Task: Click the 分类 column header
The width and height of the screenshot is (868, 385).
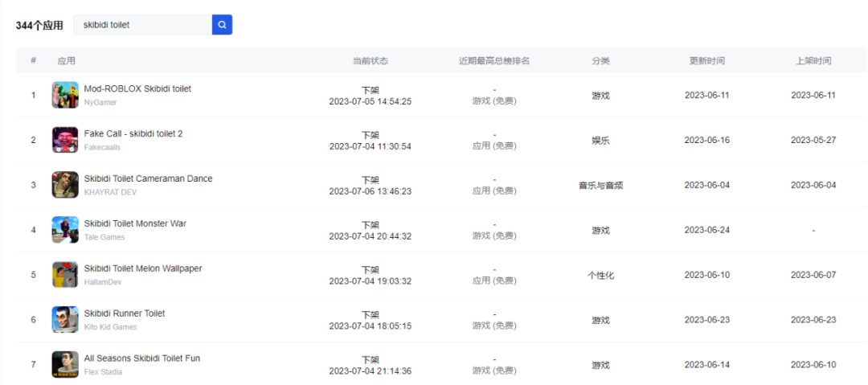Action: tap(600, 61)
